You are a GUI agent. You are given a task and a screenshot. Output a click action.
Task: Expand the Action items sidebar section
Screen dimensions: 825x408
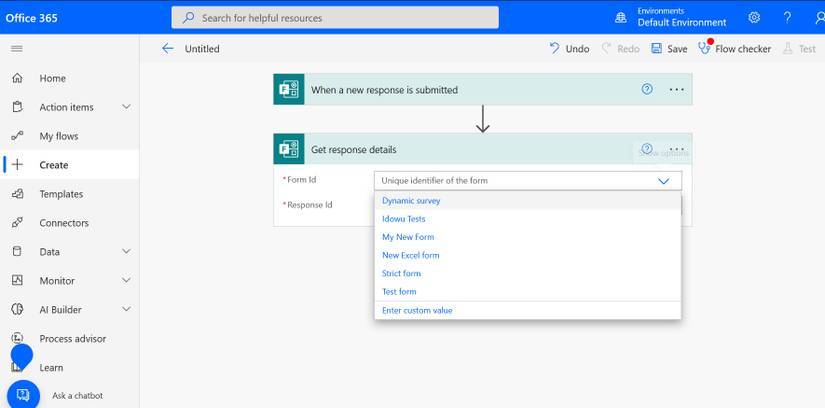126,107
